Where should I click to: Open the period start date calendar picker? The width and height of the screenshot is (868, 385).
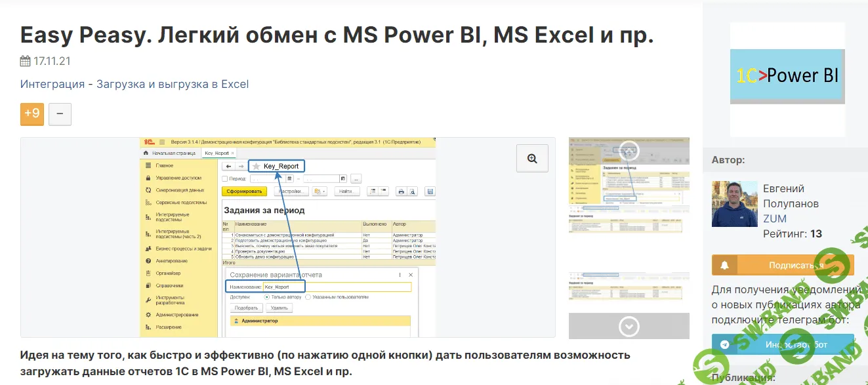click(289, 178)
